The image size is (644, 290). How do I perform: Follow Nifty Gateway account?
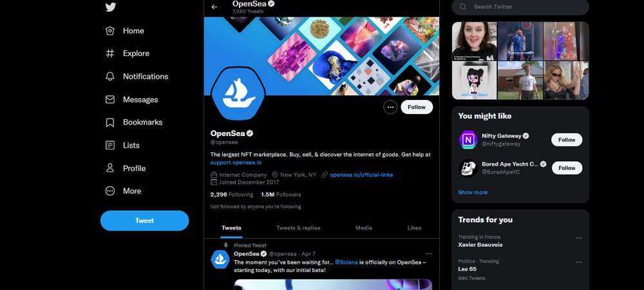click(566, 140)
